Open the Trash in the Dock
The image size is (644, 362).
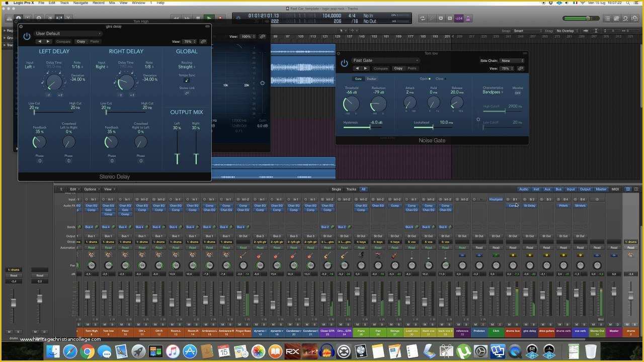591,351
